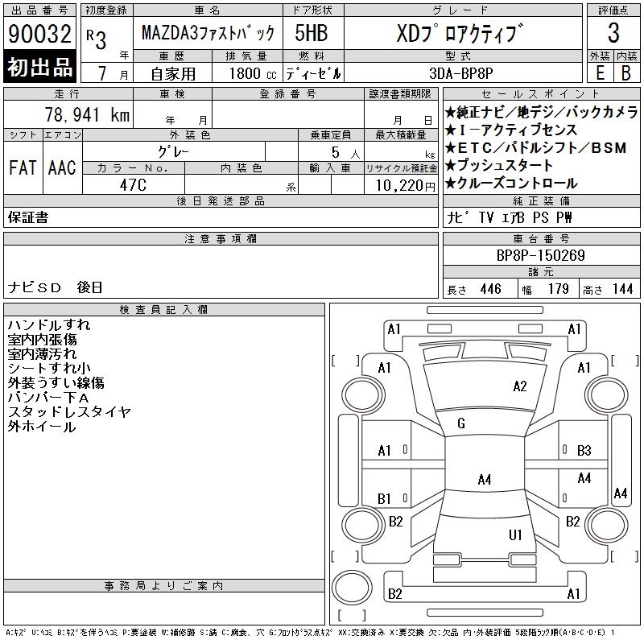The image size is (644, 644).
Task: Click the "評価点" header
Action: click(613, 10)
